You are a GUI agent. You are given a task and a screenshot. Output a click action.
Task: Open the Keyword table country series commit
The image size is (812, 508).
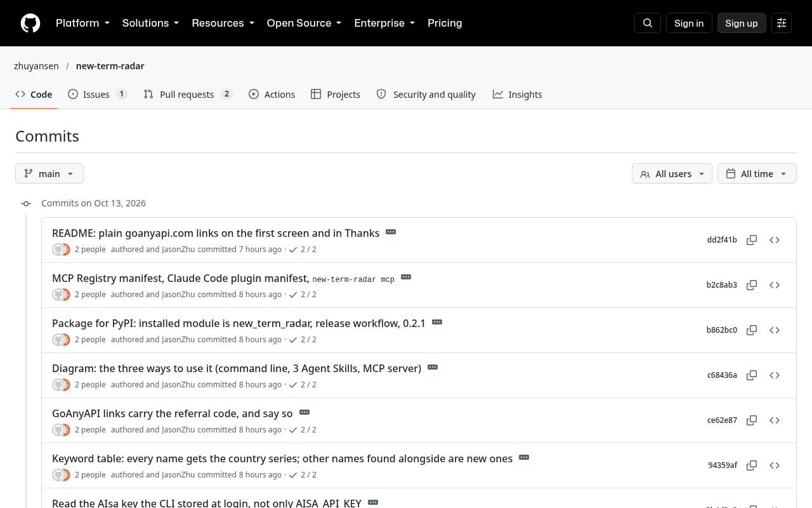point(282,458)
